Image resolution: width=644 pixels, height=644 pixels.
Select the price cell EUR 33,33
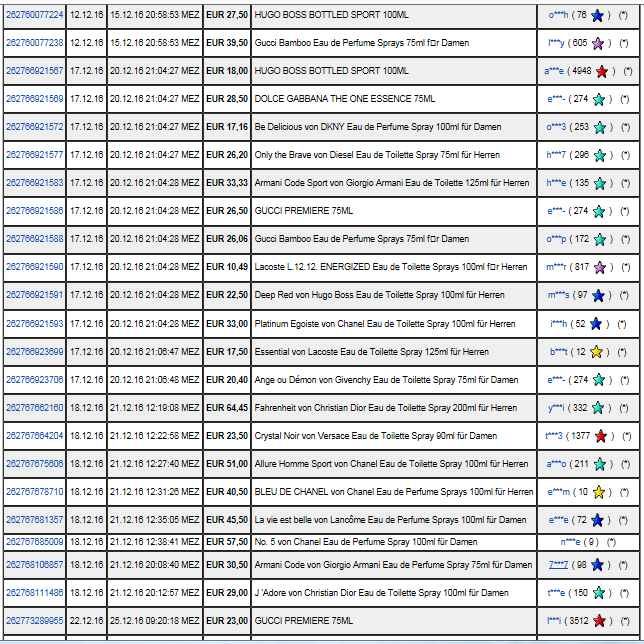tap(227, 183)
